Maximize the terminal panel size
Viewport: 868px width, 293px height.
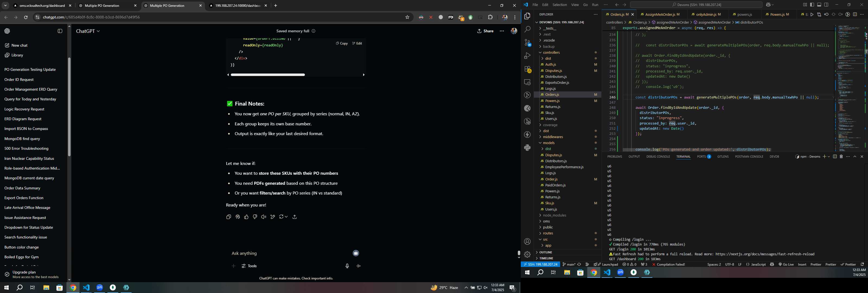click(x=855, y=157)
